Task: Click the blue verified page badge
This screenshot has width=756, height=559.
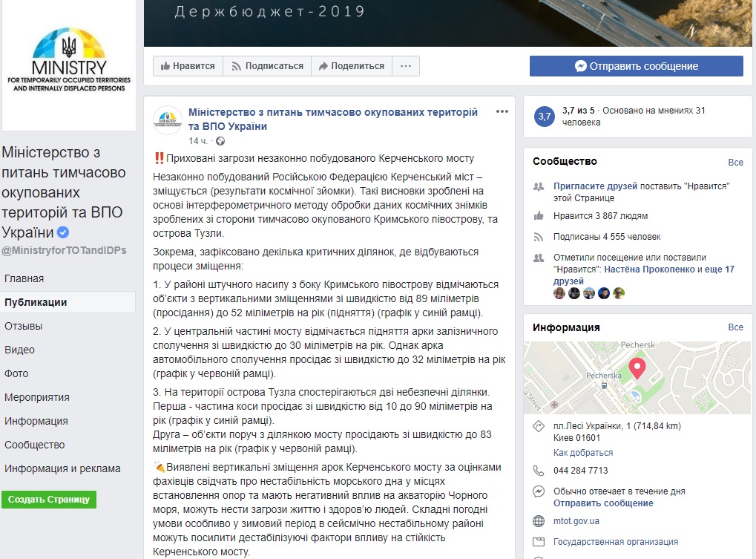Action: click(x=62, y=232)
